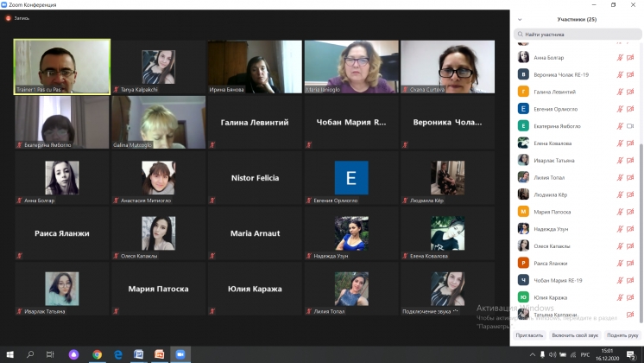This screenshot has width=644, height=363.
Task: Click Пригласить button in participants panel
Action: coord(529,335)
